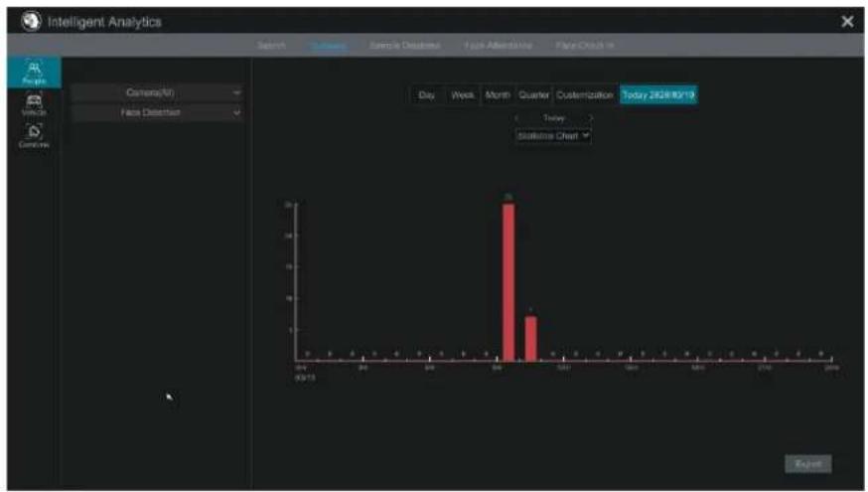This screenshot has width=868, height=492.
Task: Open the Statistics Chart dropdown
Action: [x=553, y=136]
